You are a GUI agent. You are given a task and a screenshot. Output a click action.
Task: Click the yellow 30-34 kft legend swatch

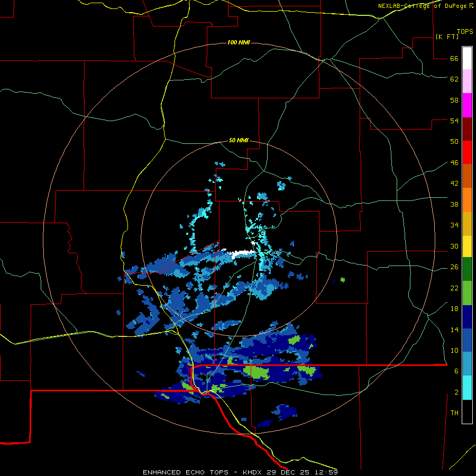[x=467, y=246]
